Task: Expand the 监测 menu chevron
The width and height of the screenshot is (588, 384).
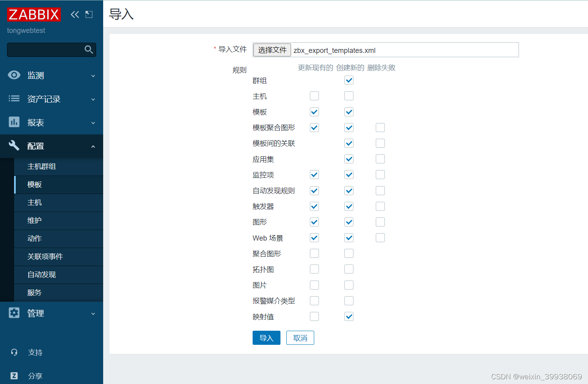Action: point(93,76)
